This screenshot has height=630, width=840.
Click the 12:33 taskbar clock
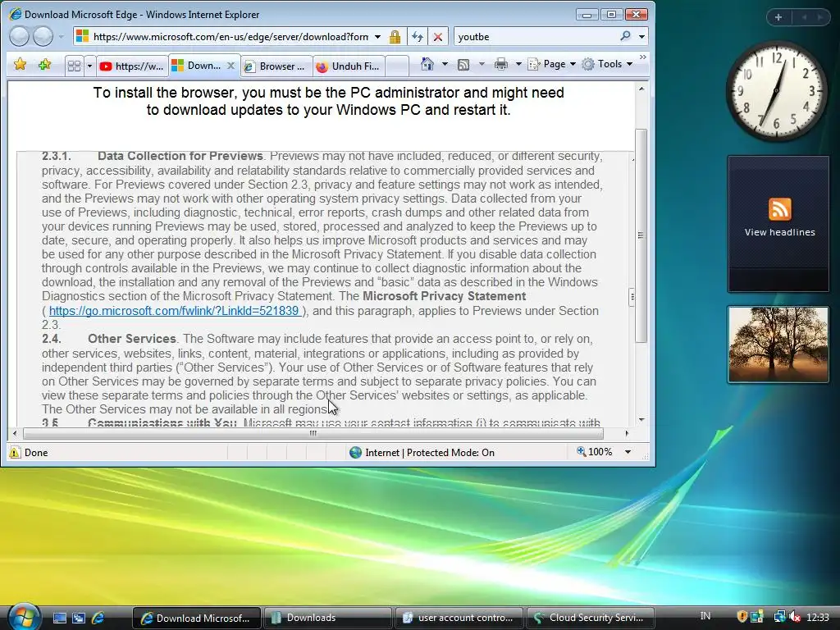[x=818, y=617]
